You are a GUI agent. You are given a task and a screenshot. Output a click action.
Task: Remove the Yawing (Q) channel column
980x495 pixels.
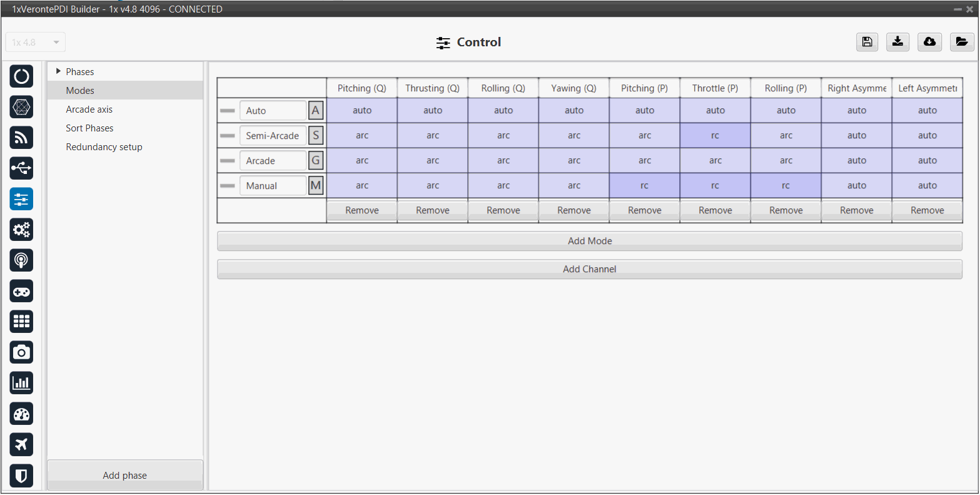(x=573, y=211)
